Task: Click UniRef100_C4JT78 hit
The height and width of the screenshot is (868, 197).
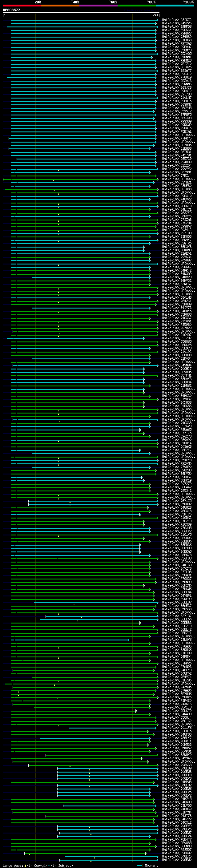Action: pos(177,815)
